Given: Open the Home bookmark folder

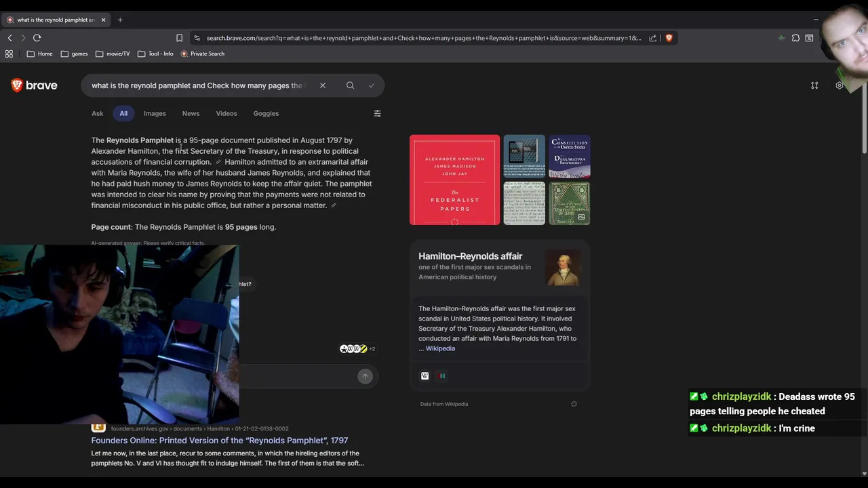Looking at the screenshot, I should tap(40, 54).
